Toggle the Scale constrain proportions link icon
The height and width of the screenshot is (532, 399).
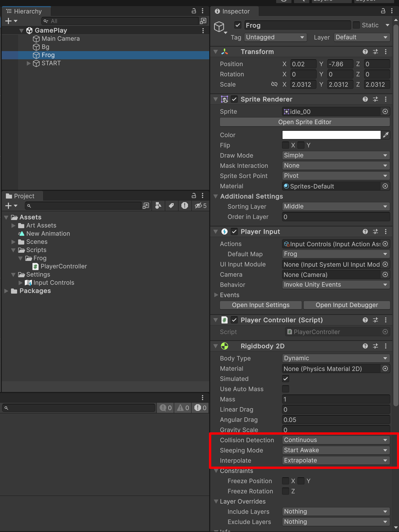coord(274,84)
